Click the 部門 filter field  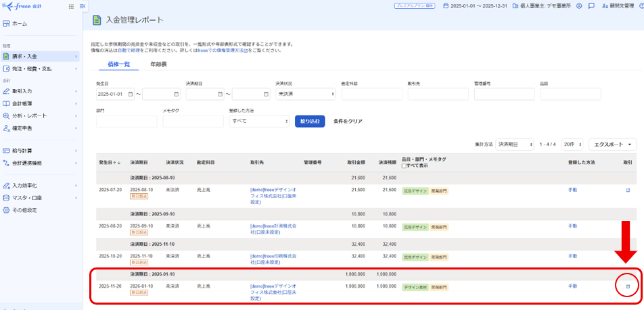(x=127, y=122)
